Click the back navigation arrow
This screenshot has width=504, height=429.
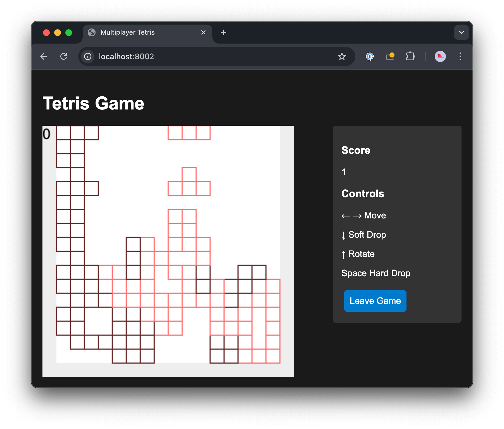tap(44, 56)
